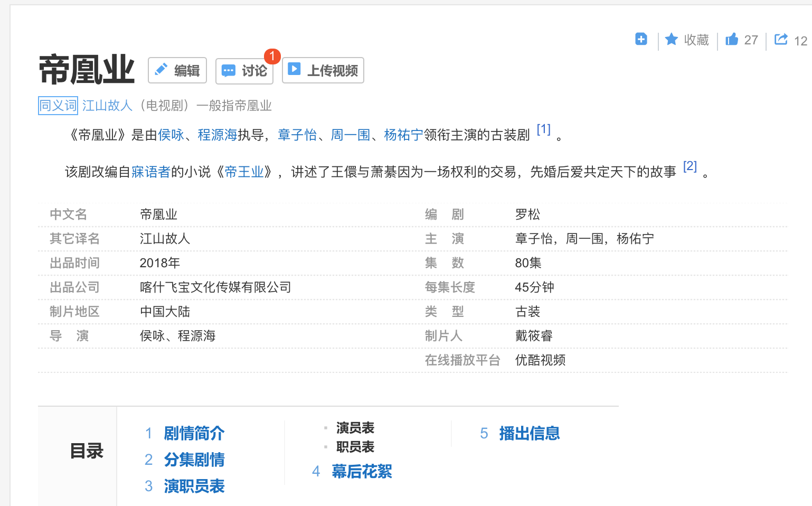
Task: Open actor 杨祐宁 link
Action: (403, 135)
